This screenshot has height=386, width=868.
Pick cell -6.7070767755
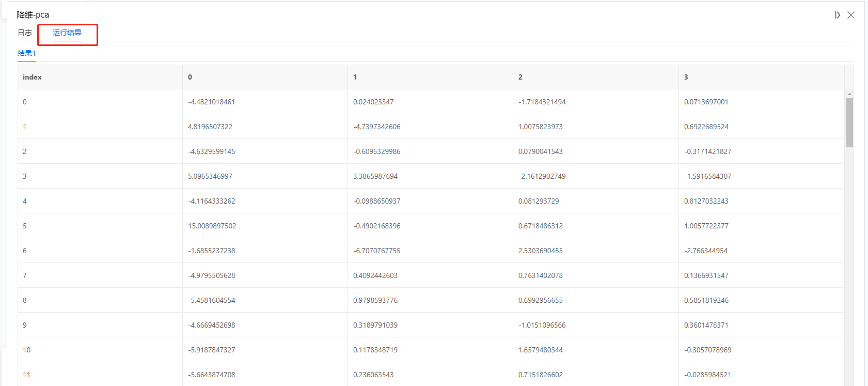click(377, 251)
